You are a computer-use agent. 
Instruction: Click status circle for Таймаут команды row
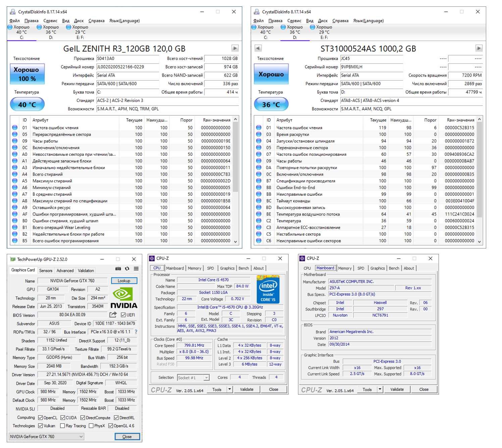point(259,201)
